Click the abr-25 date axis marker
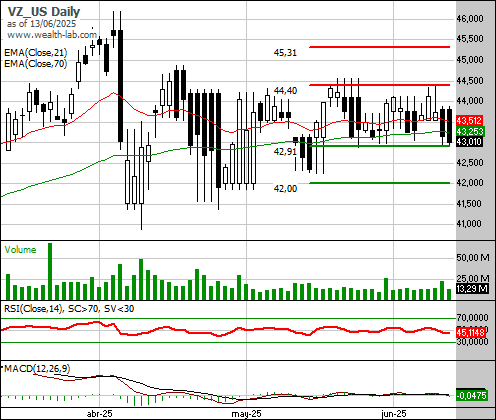This screenshot has width=496, height=420. click(99, 414)
